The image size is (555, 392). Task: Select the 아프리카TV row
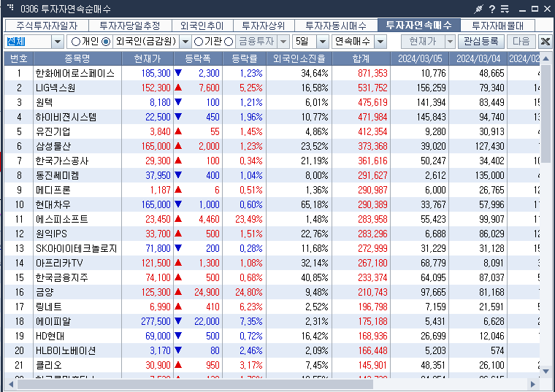point(272,263)
